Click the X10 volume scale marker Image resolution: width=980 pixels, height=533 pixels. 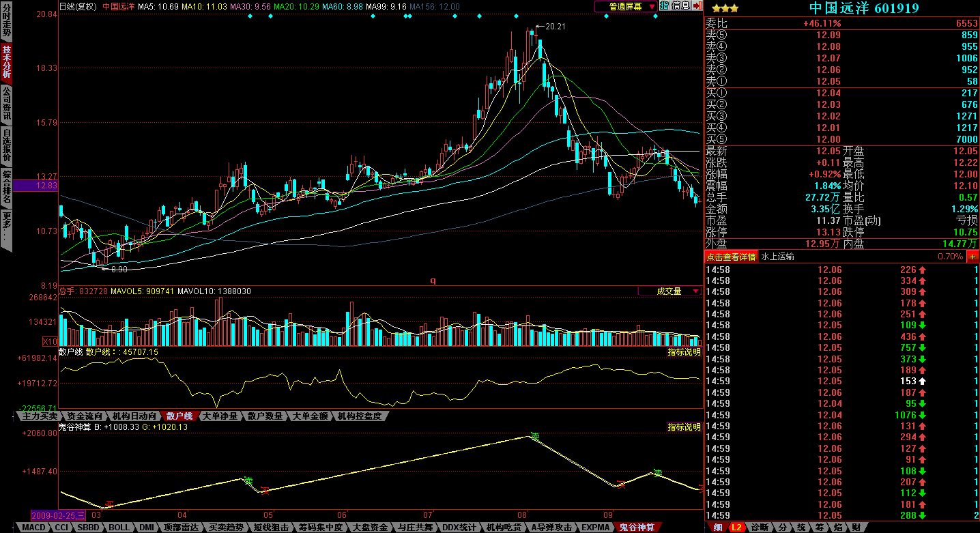[50, 341]
